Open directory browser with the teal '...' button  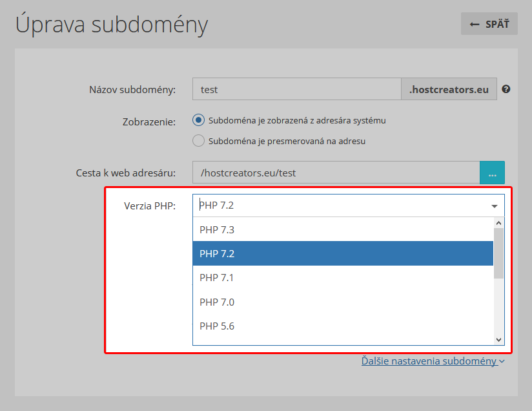493,173
